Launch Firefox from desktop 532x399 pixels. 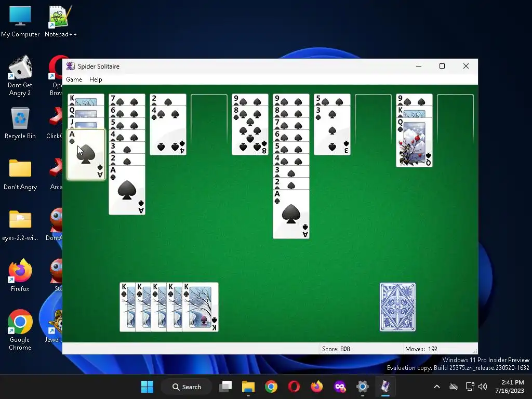pyautogui.click(x=20, y=275)
